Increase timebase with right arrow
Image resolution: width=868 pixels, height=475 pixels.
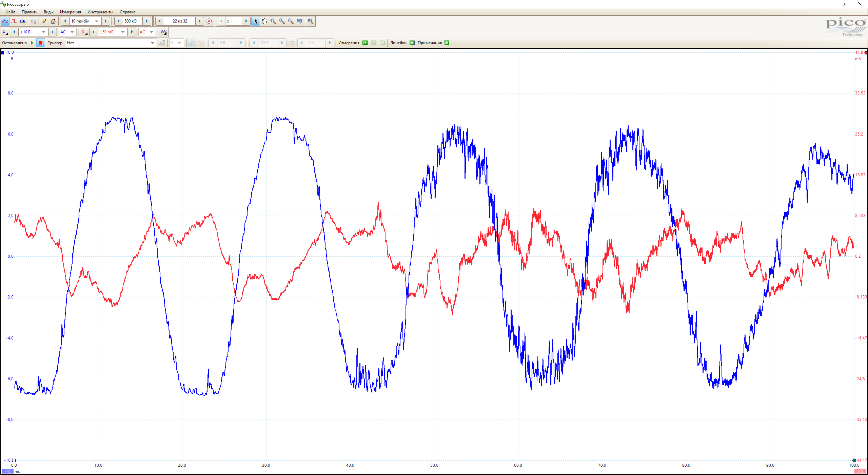click(x=106, y=21)
